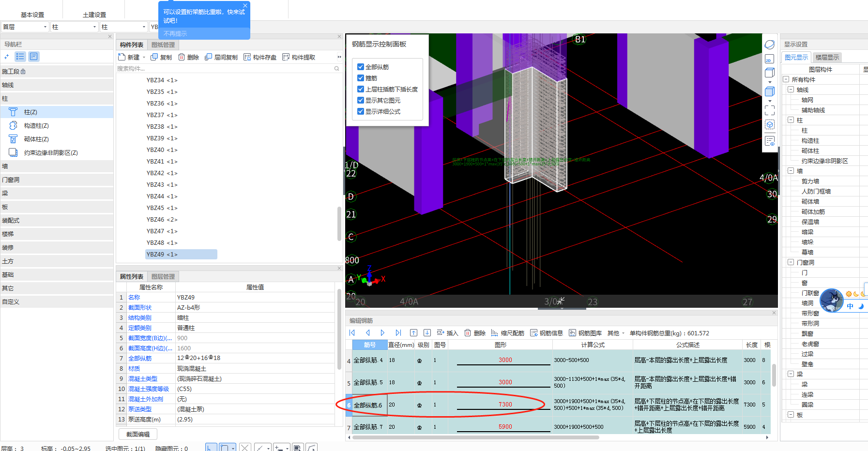Go to next rebar row arrow
This screenshot has height=451, width=868.
point(382,333)
